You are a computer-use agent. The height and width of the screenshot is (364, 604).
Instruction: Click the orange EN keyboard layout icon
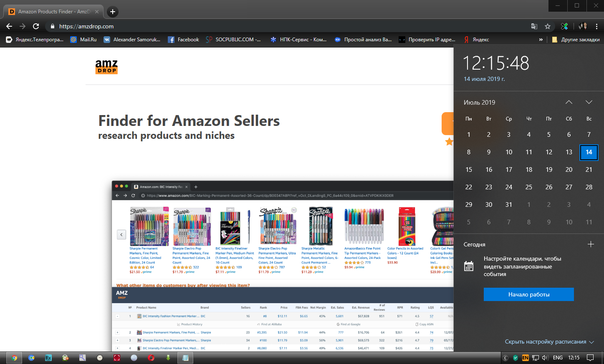(525, 358)
